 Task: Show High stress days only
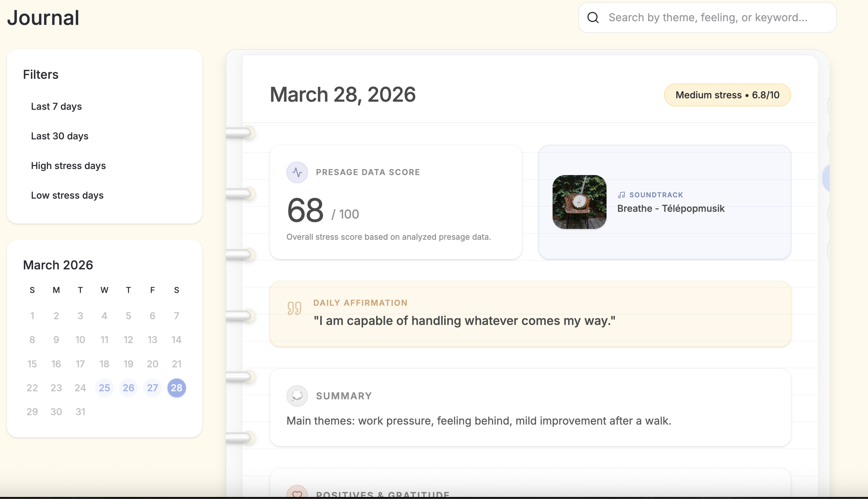tap(68, 166)
